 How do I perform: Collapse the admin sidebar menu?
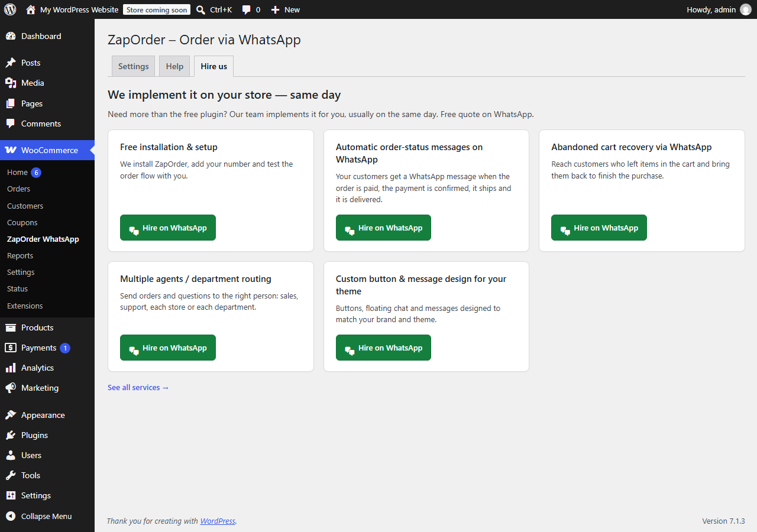(47, 516)
